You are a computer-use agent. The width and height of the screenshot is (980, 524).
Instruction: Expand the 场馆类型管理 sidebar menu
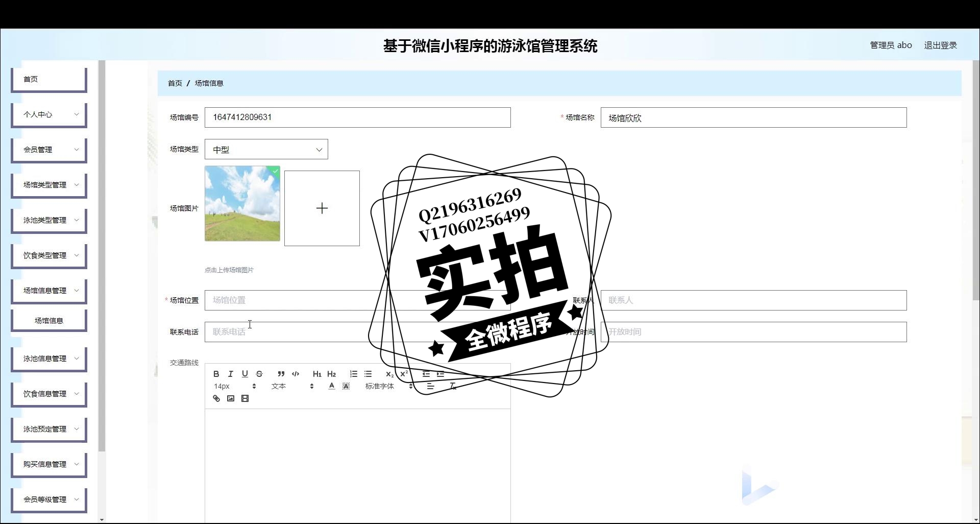(49, 185)
